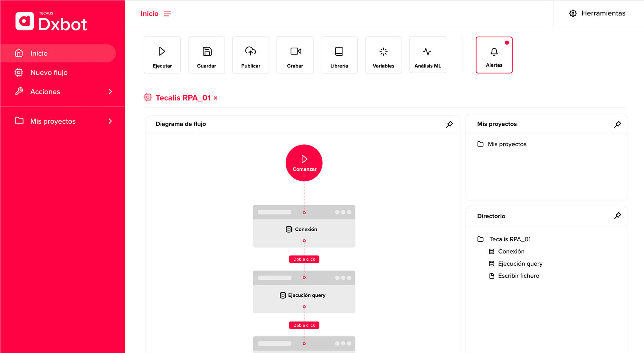Toggle pin on Directorio panel
This screenshot has height=353, width=644.
coord(617,216)
